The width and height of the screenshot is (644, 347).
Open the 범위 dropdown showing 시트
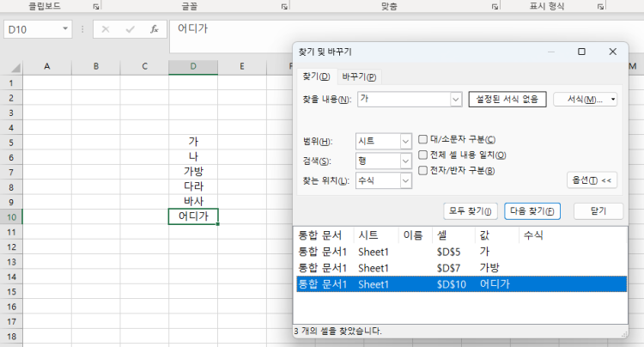click(405, 141)
